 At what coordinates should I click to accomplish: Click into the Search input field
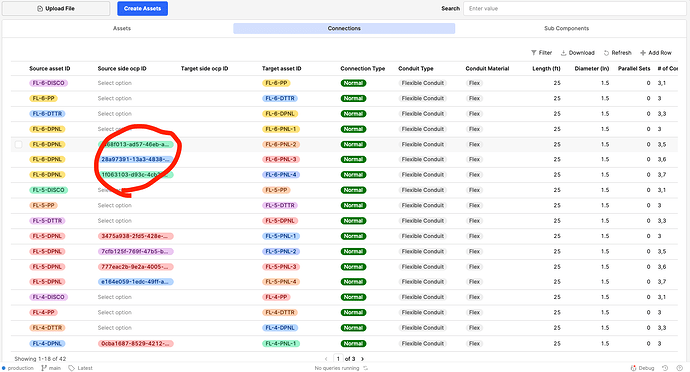coord(574,8)
